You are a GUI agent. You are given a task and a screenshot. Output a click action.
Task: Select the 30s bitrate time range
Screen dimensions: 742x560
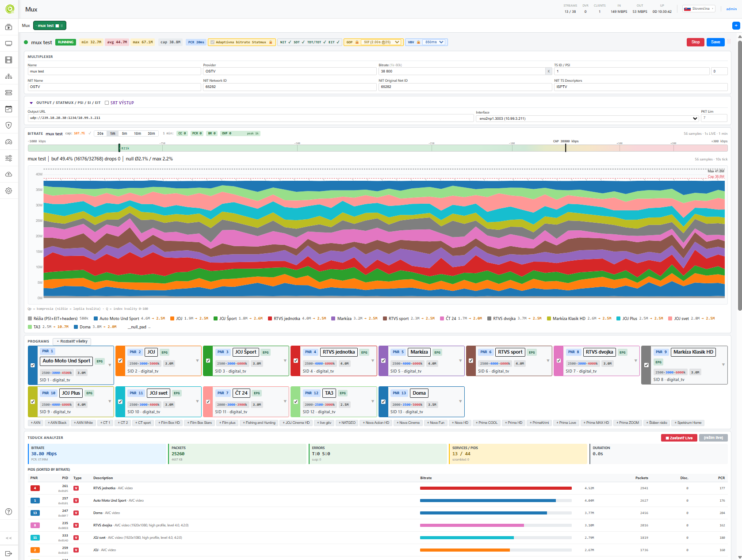click(100, 133)
